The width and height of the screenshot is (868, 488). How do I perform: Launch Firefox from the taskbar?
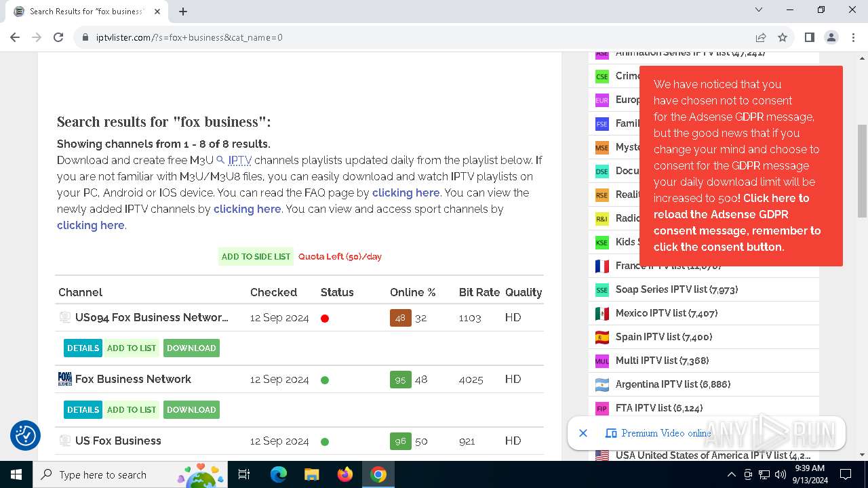click(x=345, y=474)
